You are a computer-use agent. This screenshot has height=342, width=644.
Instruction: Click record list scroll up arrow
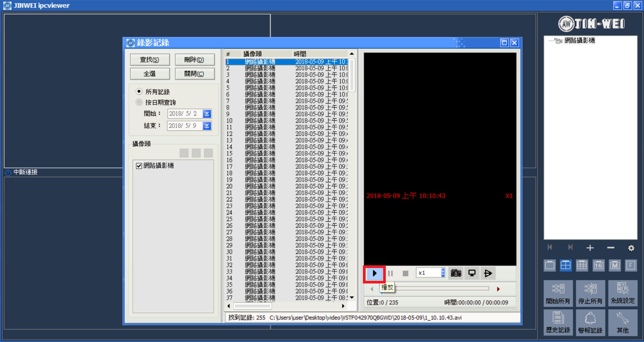coord(352,54)
